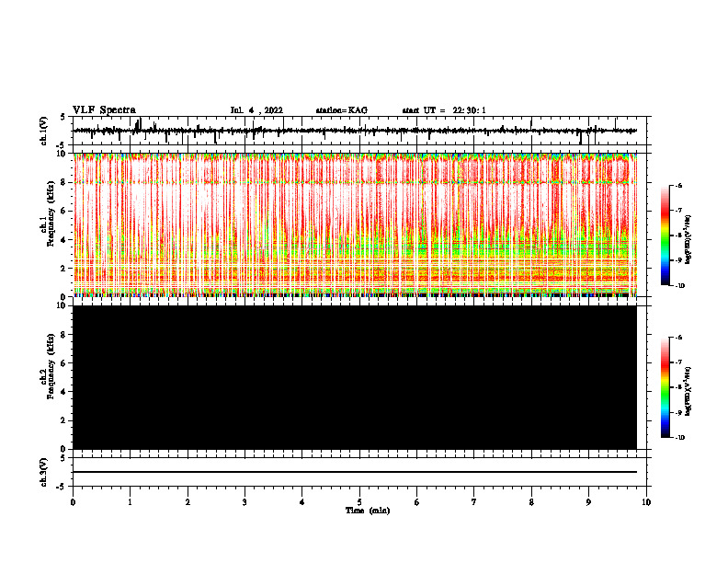
Task: Click the ch.2 "Frequency (kHz)" axis label
Action: click(x=51, y=366)
